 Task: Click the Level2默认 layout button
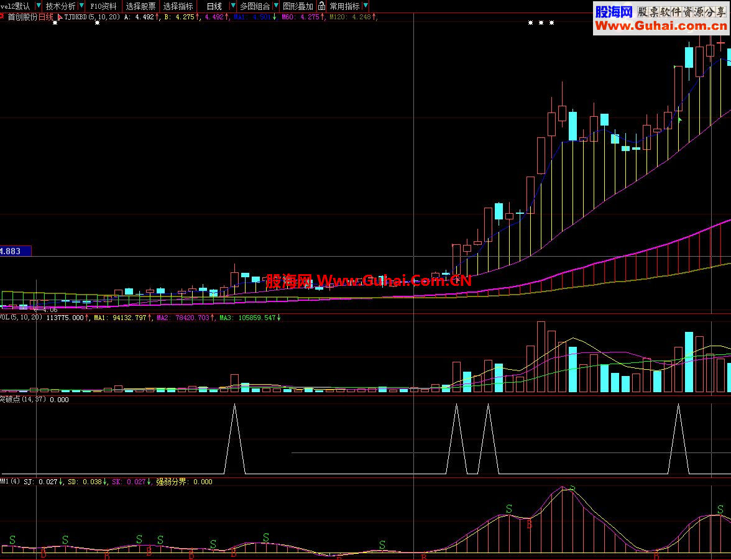(15, 6)
